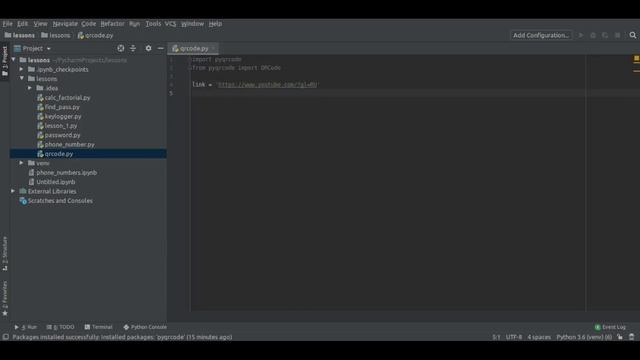Open the Event Log
Screen dimensions: 640x360
[x=610, y=327]
